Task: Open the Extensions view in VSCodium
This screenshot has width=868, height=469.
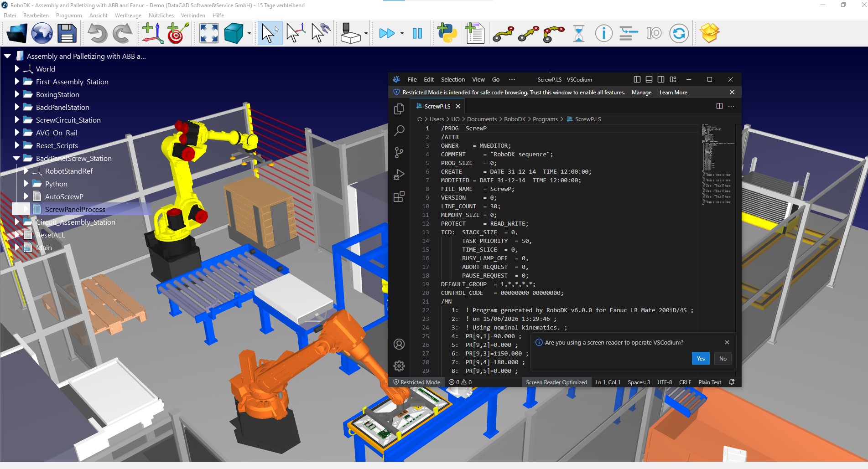Action: click(x=399, y=196)
